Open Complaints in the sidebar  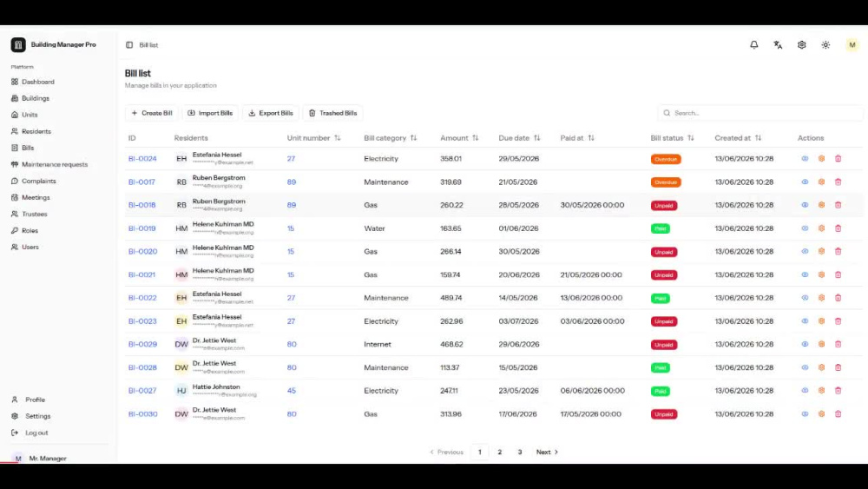(33, 181)
